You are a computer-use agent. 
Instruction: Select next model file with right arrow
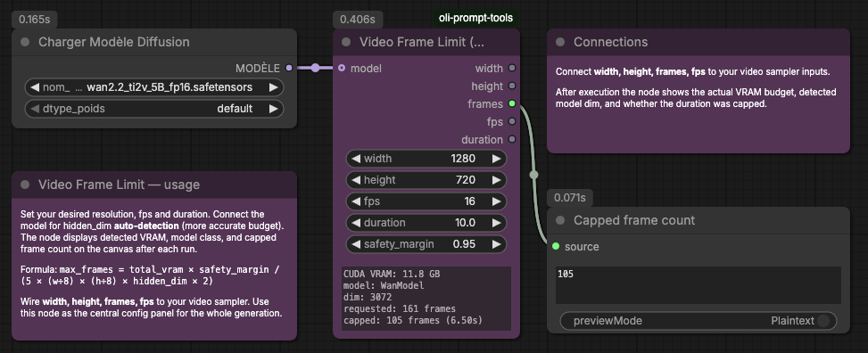274,87
